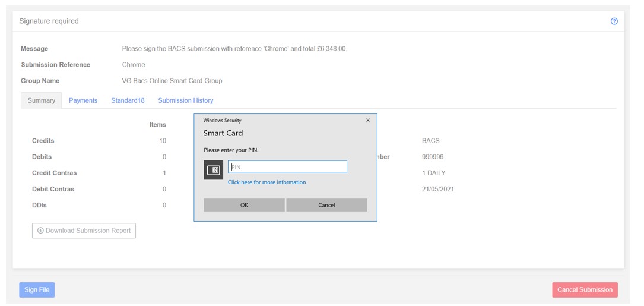Click the 'Chrome' submission reference value
644x306 pixels.
tap(134, 65)
